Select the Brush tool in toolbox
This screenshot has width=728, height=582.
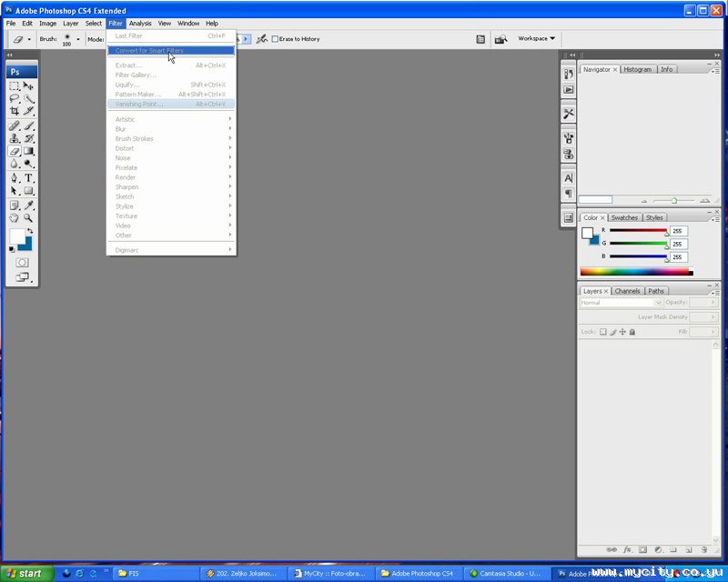click(x=28, y=125)
